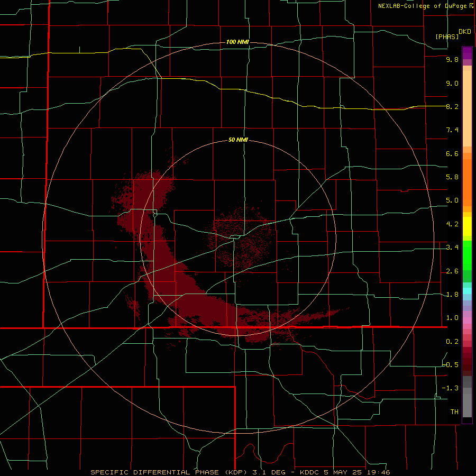Click the 50 NMI range ring label
The image size is (476, 476).
238,140
